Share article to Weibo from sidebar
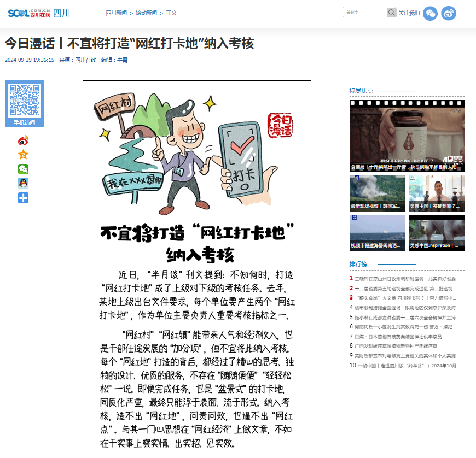Screen dimensions: 476x458 (24, 141)
